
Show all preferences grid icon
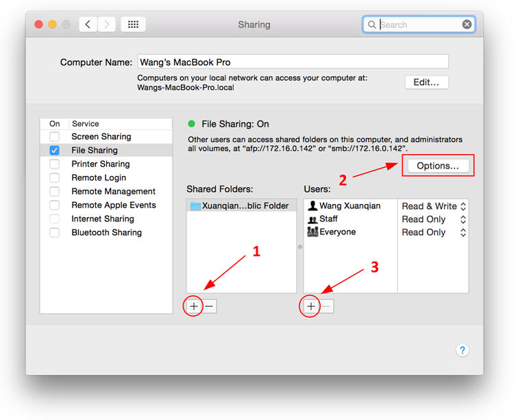(133, 25)
